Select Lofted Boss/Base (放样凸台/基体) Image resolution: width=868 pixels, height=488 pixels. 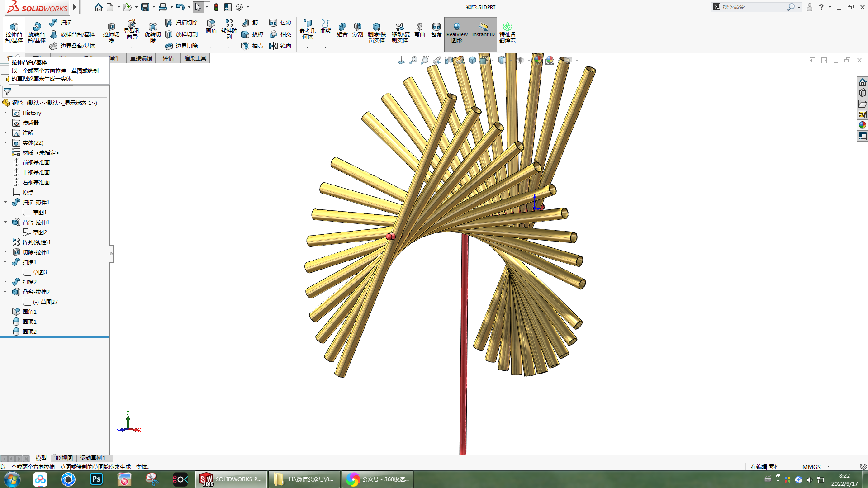click(x=72, y=34)
